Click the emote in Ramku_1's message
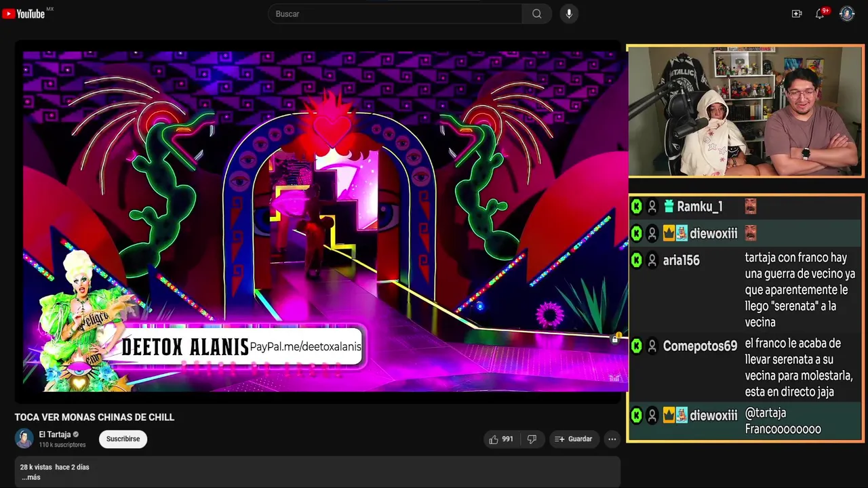 (x=751, y=207)
